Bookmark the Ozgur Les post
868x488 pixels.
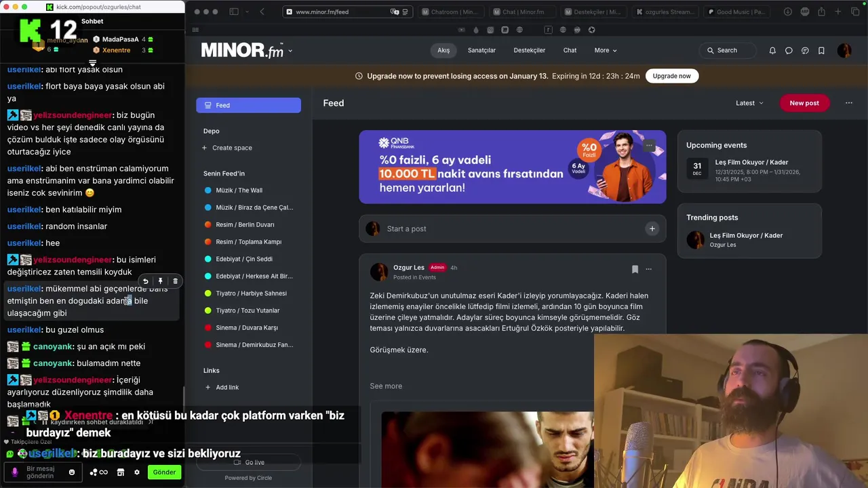(x=635, y=269)
